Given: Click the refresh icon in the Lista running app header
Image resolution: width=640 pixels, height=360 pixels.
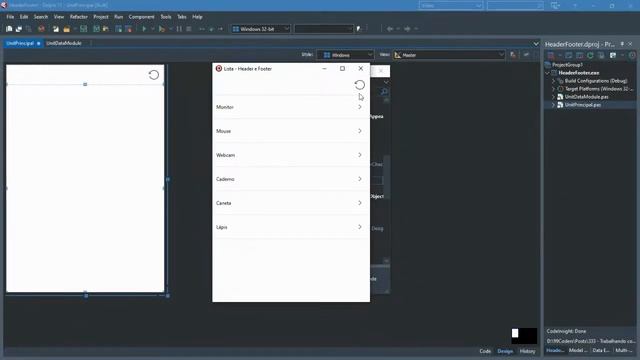Looking at the screenshot, I should click(360, 85).
